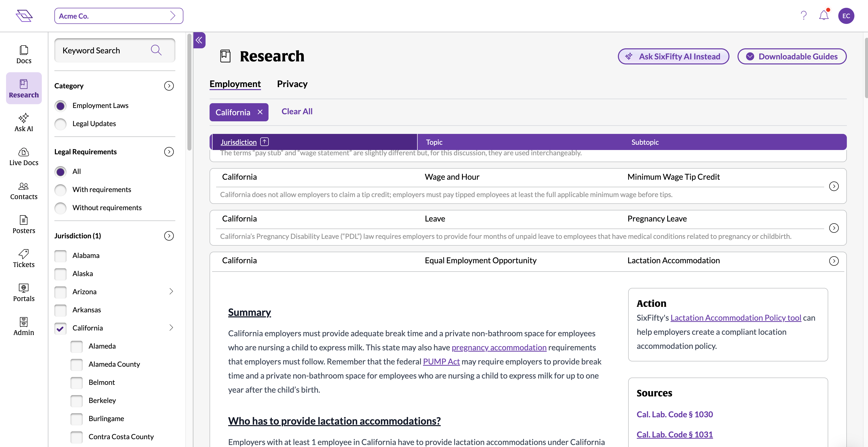Screen dimensions: 868x447
Task: Open Tickets from sidebar
Action: [24, 258]
